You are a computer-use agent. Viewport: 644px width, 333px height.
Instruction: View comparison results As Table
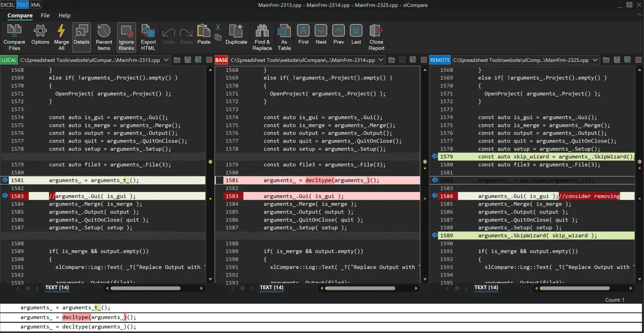284,37
